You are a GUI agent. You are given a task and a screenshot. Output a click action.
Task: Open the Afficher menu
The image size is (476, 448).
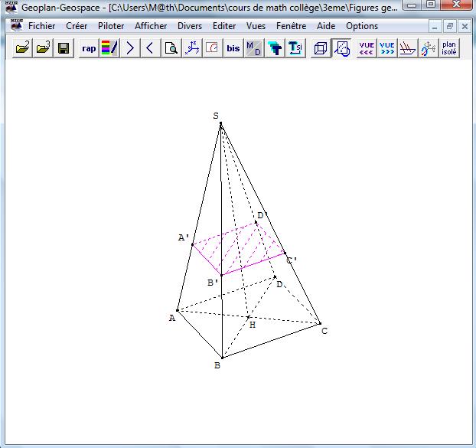tap(151, 26)
